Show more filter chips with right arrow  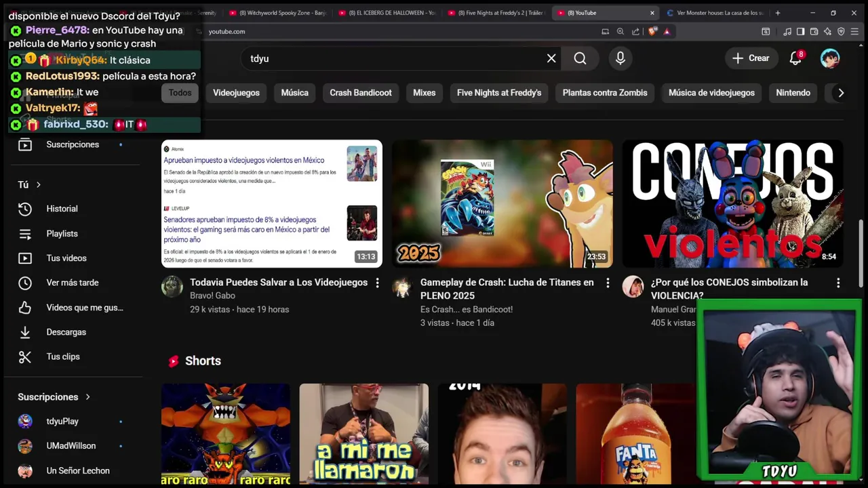pyautogui.click(x=841, y=93)
